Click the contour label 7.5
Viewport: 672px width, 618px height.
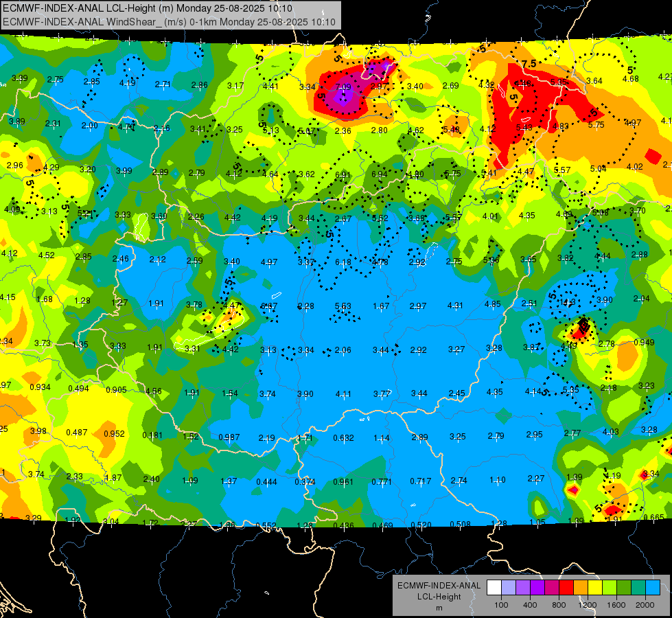pos(529,64)
